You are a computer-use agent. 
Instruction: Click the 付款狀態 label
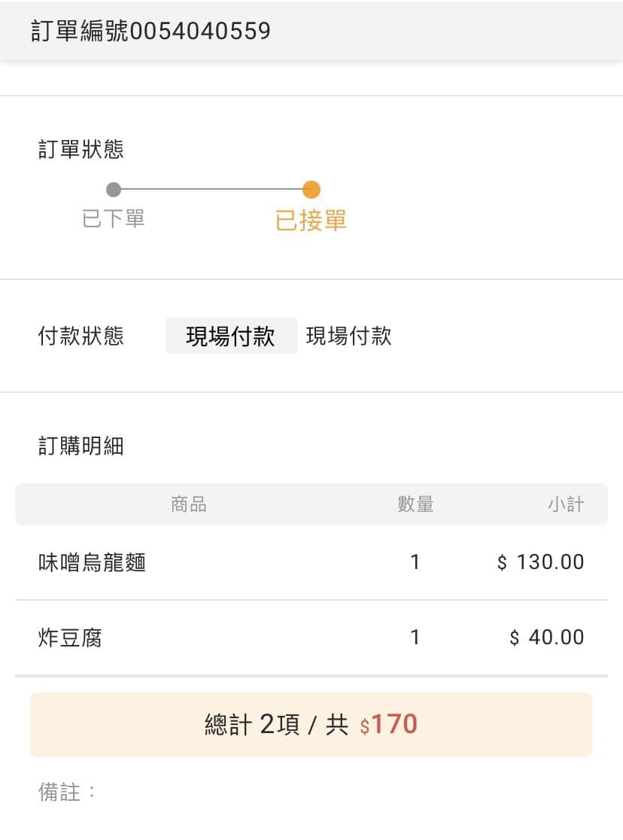81,336
